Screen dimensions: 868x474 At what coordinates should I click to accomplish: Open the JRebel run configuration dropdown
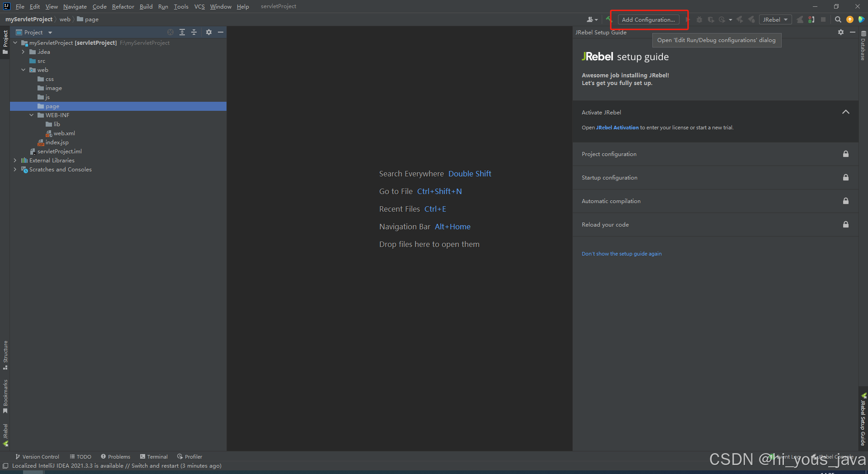[775, 19]
